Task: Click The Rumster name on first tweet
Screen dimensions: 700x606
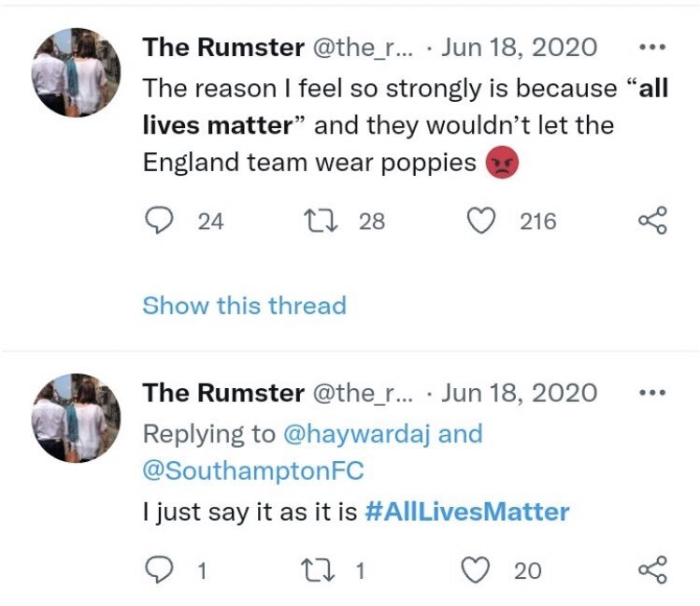Action: [x=223, y=48]
